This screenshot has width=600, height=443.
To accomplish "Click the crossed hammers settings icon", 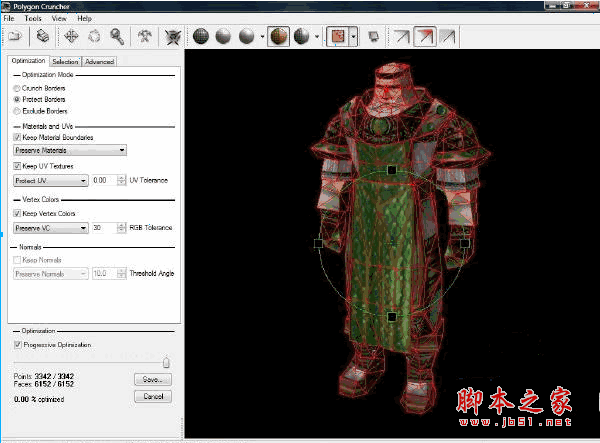I will point(145,36).
